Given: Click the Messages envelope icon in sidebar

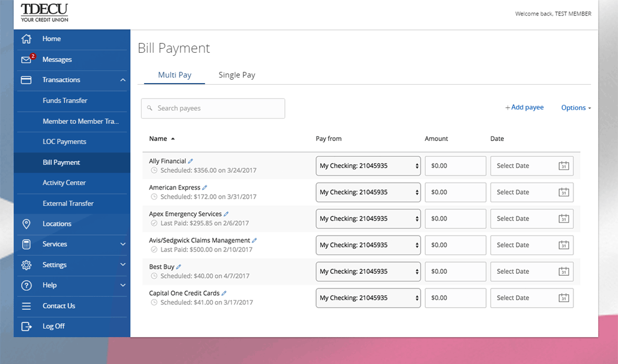Looking at the screenshot, I should (x=26, y=60).
